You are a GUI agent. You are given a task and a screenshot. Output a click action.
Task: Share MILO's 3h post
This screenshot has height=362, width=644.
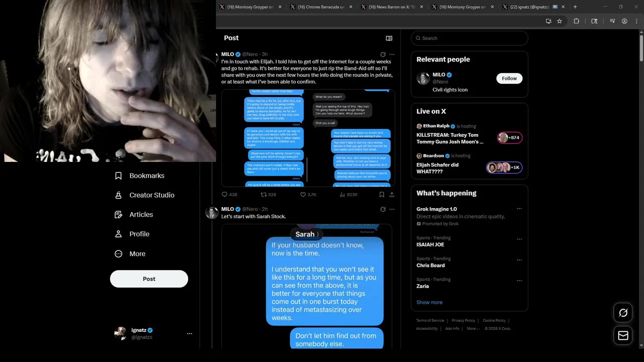[392, 195]
